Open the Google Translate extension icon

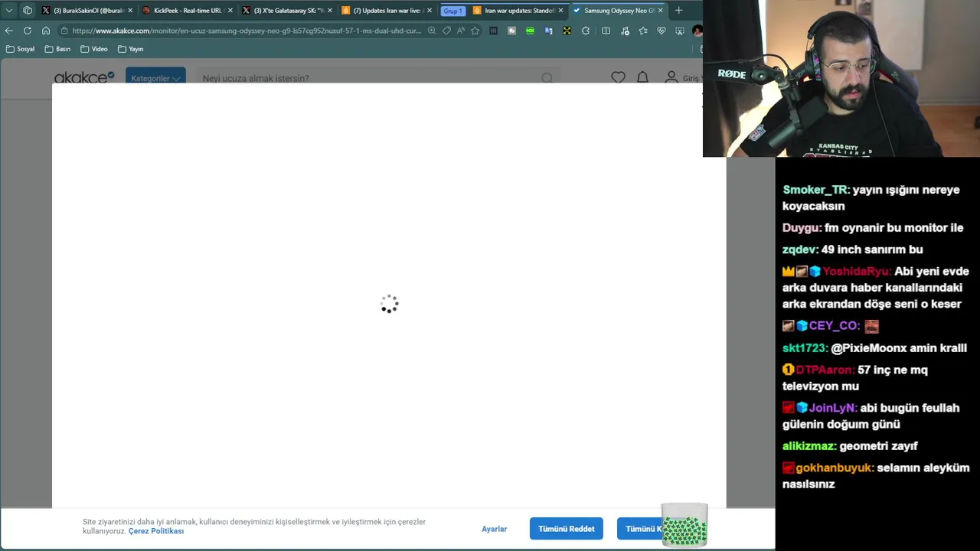[548, 31]
